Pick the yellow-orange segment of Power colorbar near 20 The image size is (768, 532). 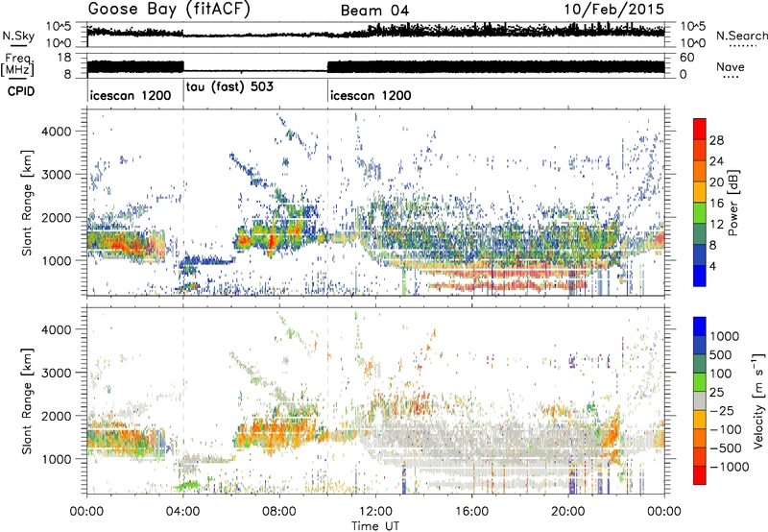pyautogui.click(x=700, y=191)
